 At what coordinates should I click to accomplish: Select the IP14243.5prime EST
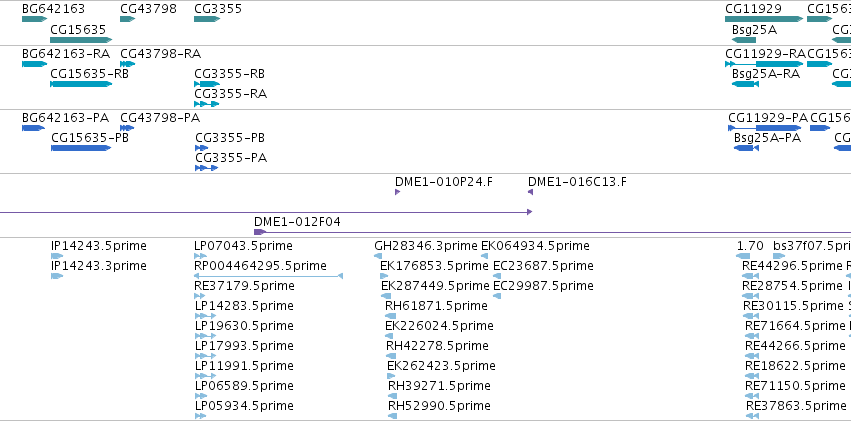(x=57, y=256)
